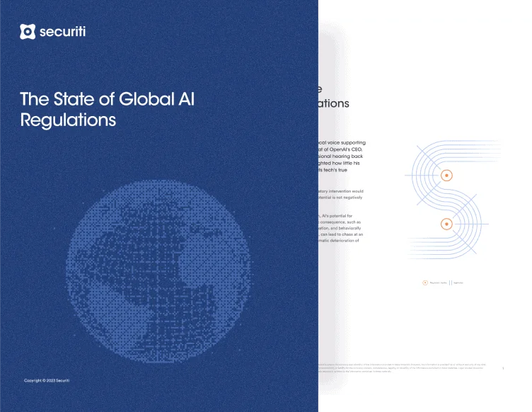Viewport: 532px width, 412px height.
Task: Click the paragraph about regulatory intervention
Action: pyautogui.click(x=341, y=194)
